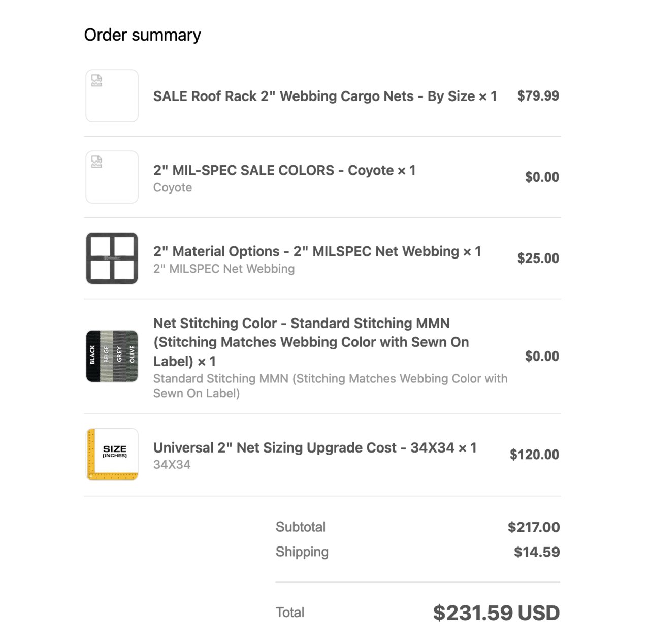Click the Subtotal label
This screenshot has height=644, width=650.
pyautogui.click(x=301, y=527)
